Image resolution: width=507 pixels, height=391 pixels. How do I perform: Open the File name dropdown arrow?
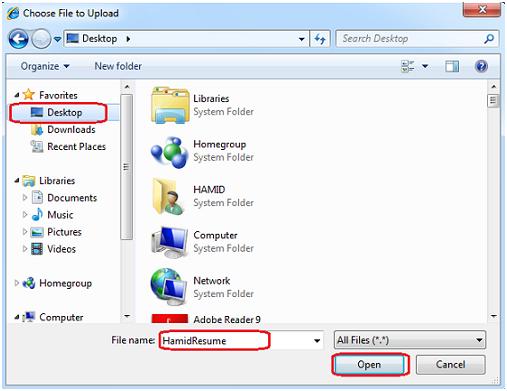(317, 341)
